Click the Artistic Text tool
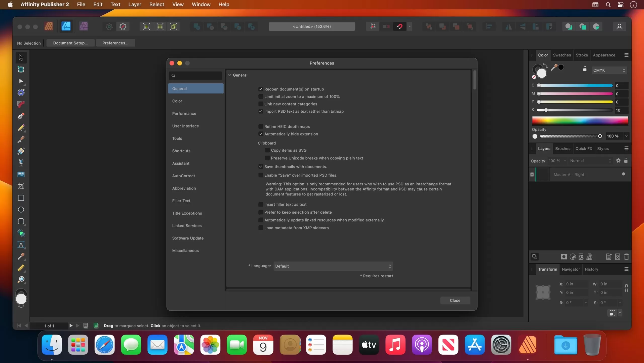 (20, 245)
